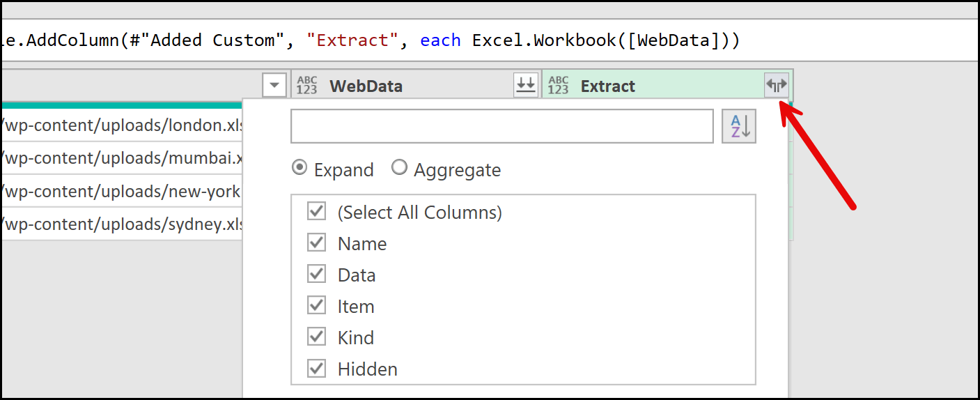The image size is (980, 400).
Task: Click the ABC123 data type icon for Extract
Action: point(558,86)
